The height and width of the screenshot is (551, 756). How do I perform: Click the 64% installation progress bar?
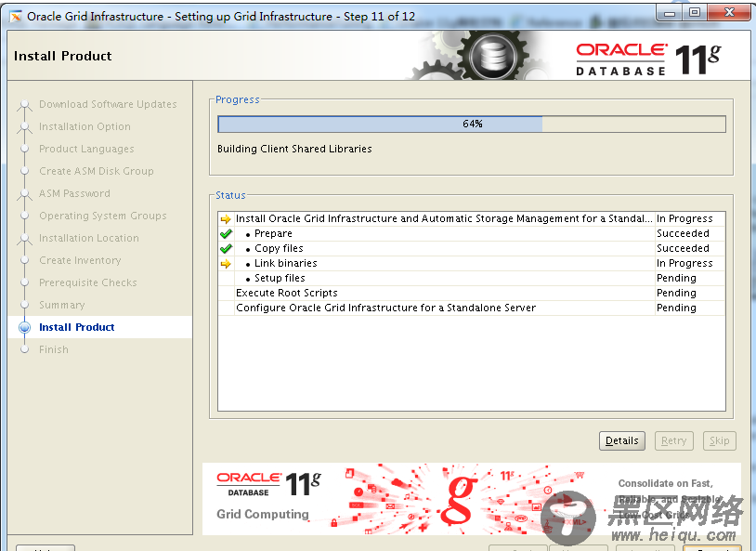[472, 124]
